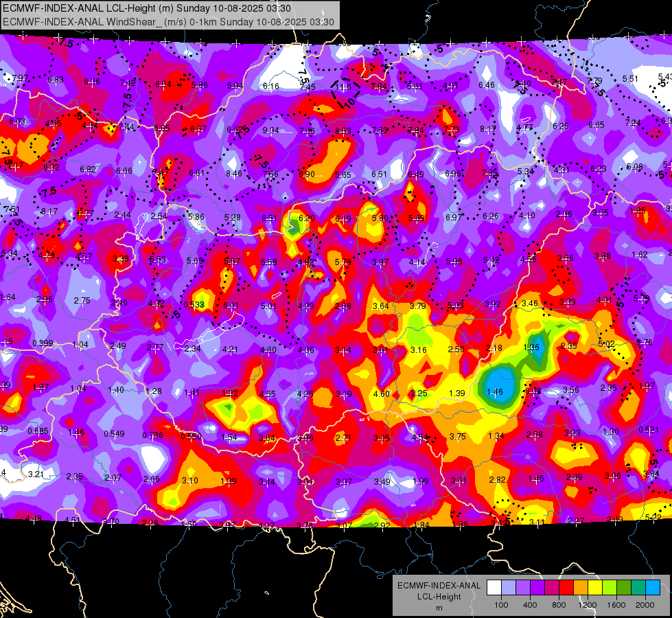Click the grid value '6.01'

point(231,306)
